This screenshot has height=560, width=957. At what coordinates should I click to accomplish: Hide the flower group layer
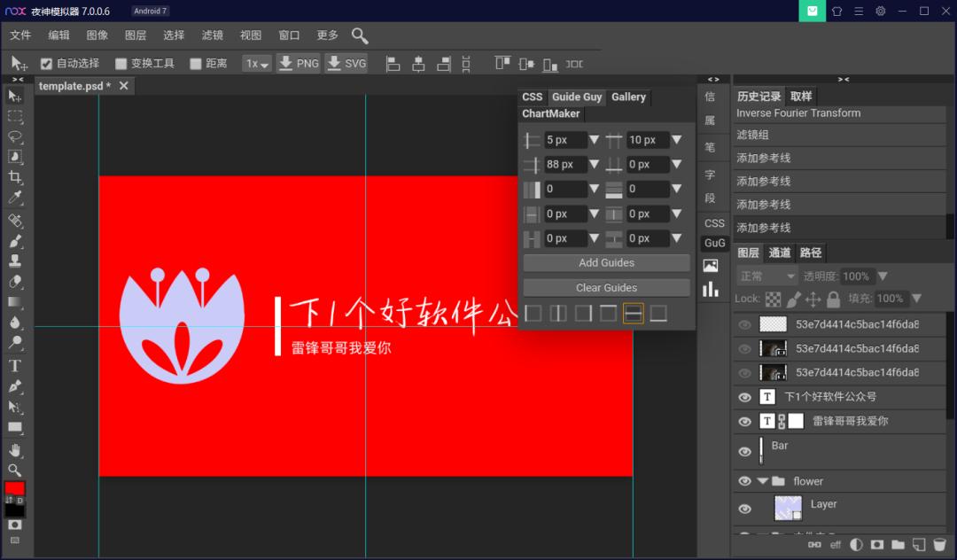pos(744,481)
